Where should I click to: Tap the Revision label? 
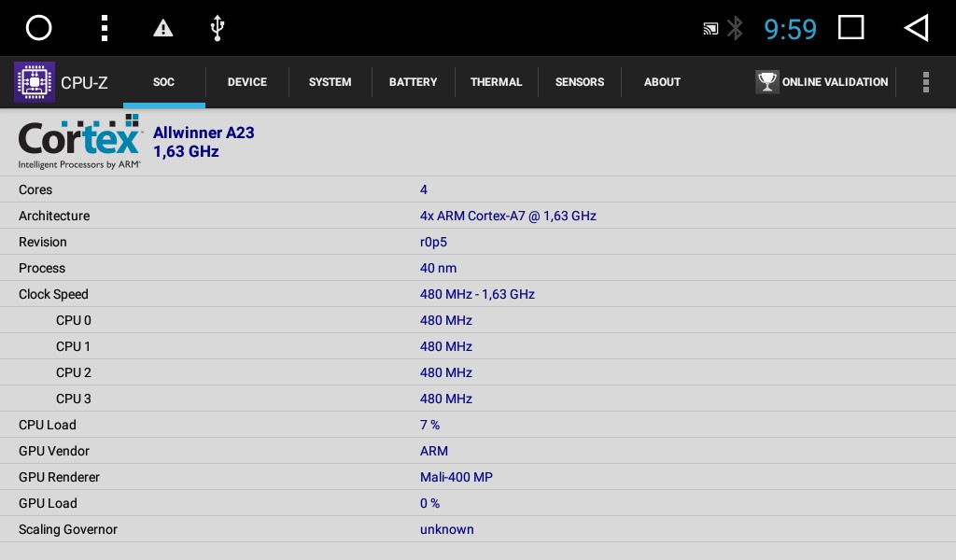point(43,242)
